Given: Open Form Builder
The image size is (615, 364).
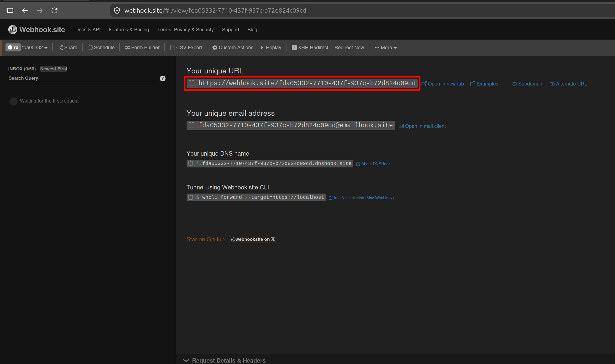Looking at the screenshot, I should (142, 48).
